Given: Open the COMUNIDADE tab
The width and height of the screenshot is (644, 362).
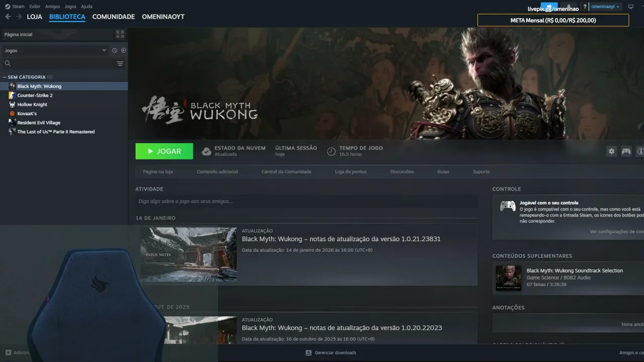Looking at the screenshot, I should (114, 17).
